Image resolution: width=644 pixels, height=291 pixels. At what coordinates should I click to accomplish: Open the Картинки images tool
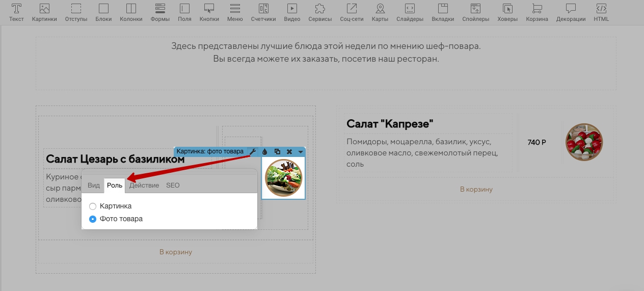[x=44, y=12]
